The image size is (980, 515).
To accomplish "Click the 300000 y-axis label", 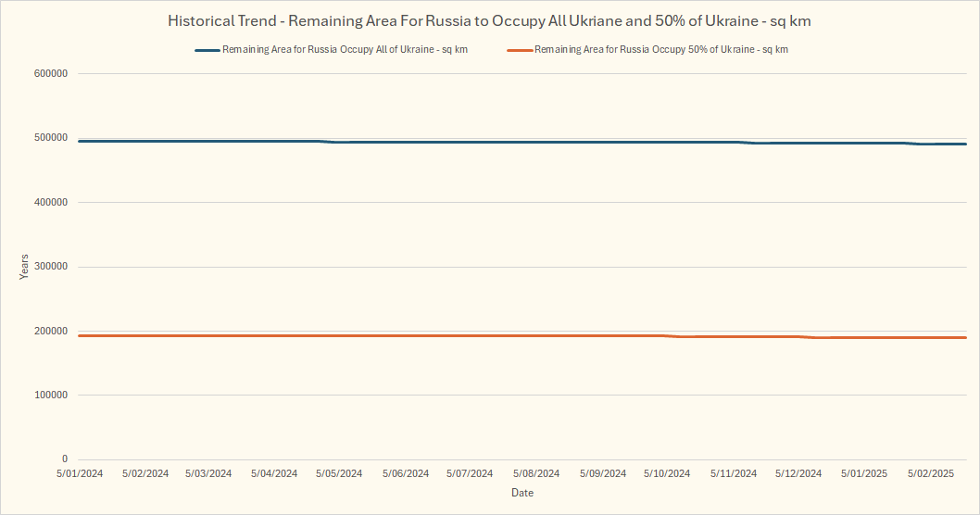I will (53, 267).
